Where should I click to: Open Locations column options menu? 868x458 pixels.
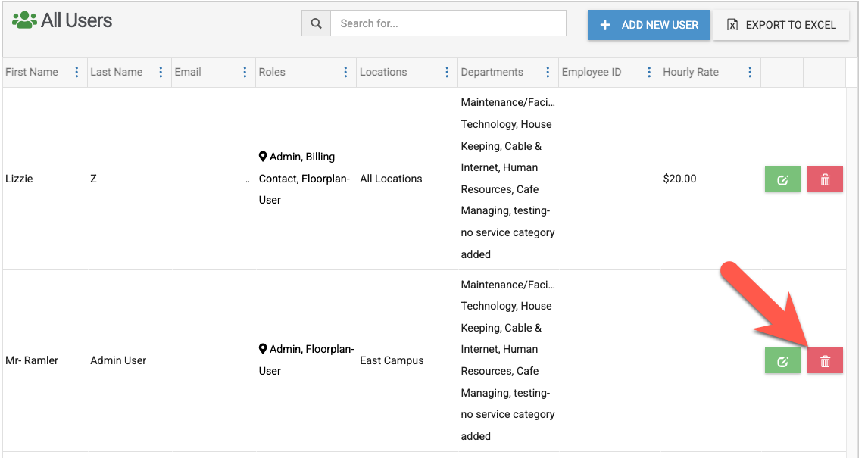447,73
